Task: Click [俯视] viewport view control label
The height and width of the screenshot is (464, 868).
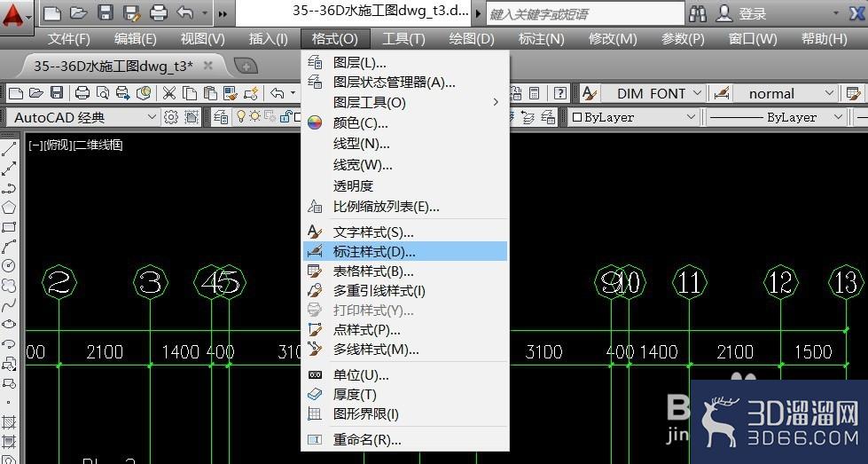Action: point(58,145)
